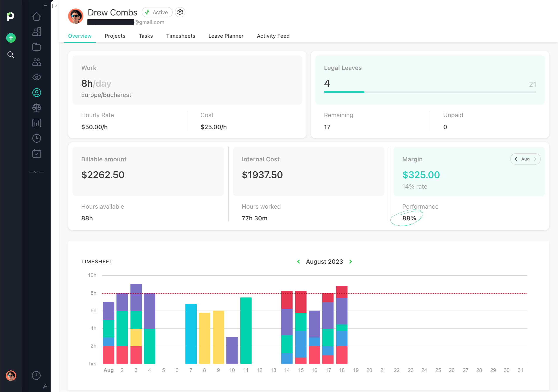Switch to the Timesheets tab

tap(180, 36)
